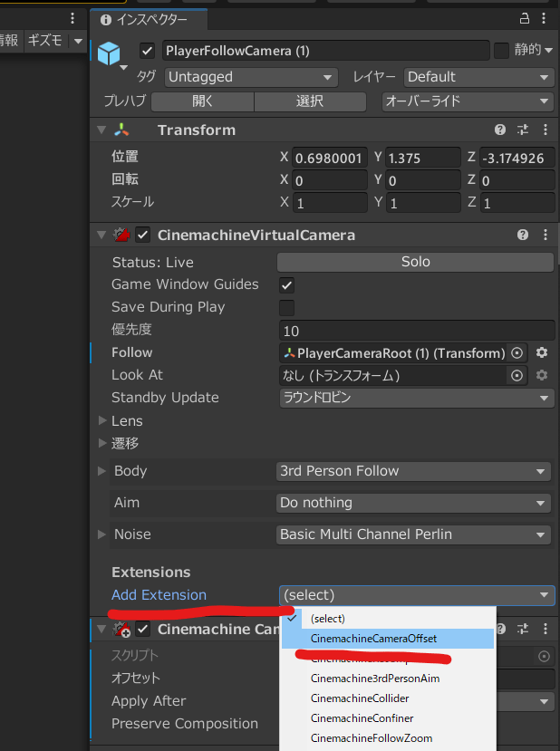Toggle the static (静的) checkbox
560x751 pixels.
point(502,51)
